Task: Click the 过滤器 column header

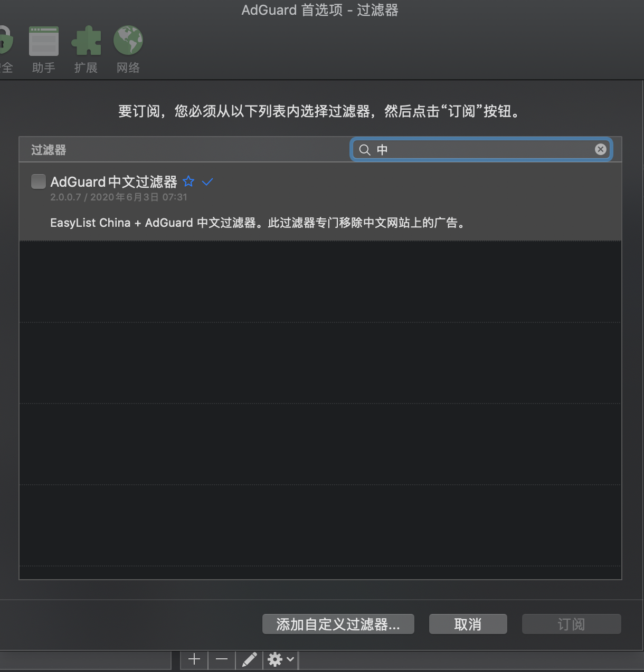Action: click(x=49, y=150)
